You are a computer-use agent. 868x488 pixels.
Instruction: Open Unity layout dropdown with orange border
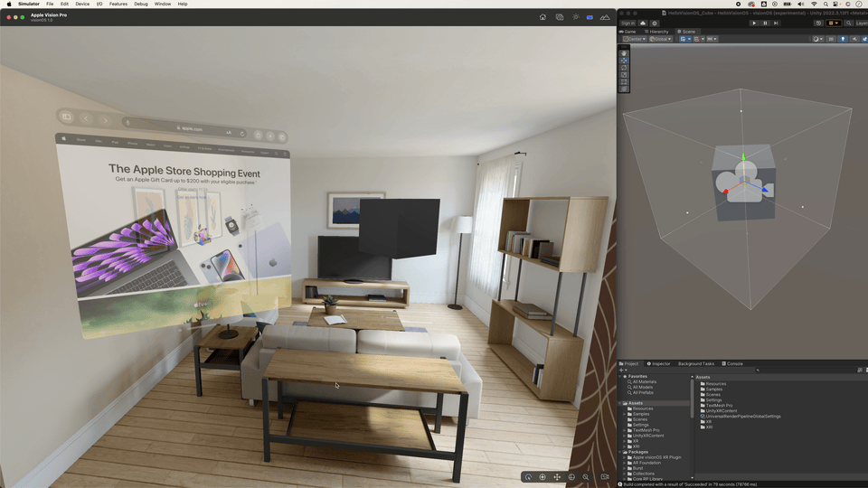coord(833,23)
